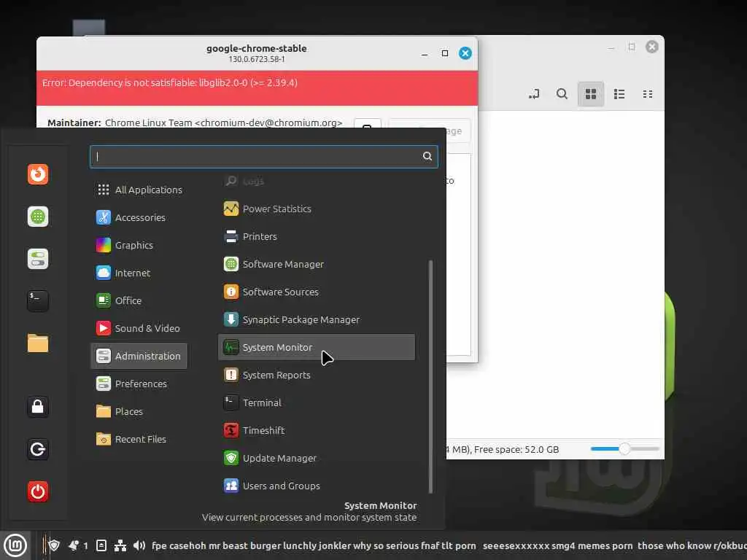Click the red Shut Down power icon
This screenshot has height=560, width=747.
pyautogui.click(x=38, y=491)
